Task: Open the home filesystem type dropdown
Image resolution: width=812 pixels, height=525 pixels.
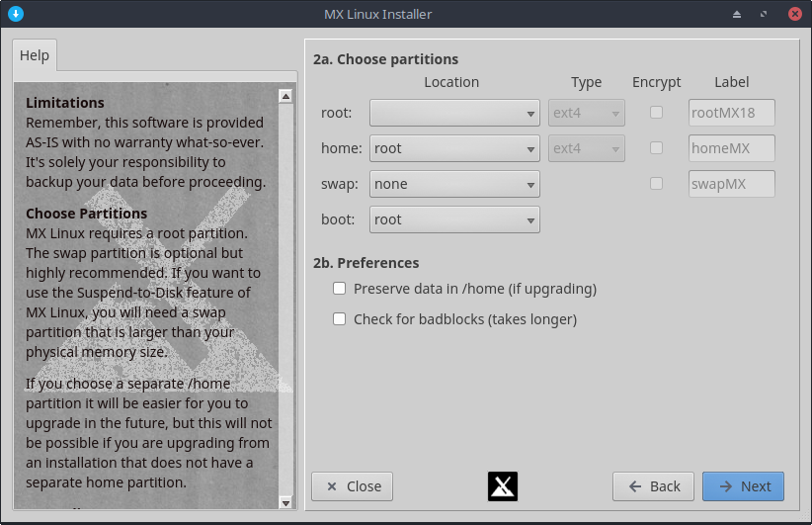Action: [x=587, y=148]
